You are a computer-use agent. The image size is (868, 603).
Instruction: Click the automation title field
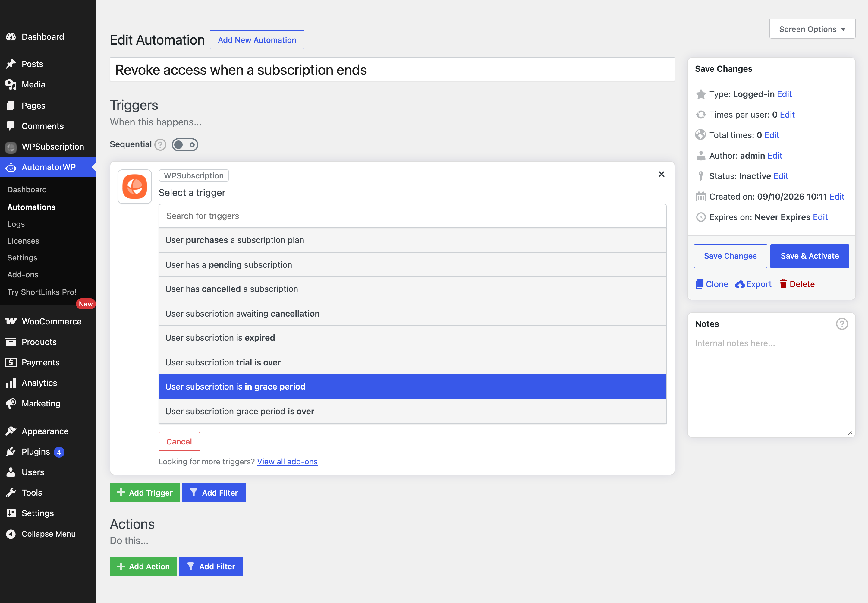click(x=392, y=70)
